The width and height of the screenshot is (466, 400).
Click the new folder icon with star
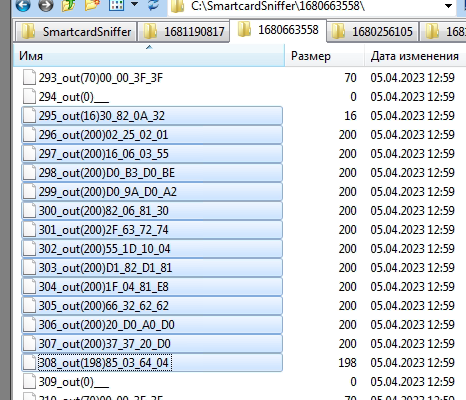[92, 5]
